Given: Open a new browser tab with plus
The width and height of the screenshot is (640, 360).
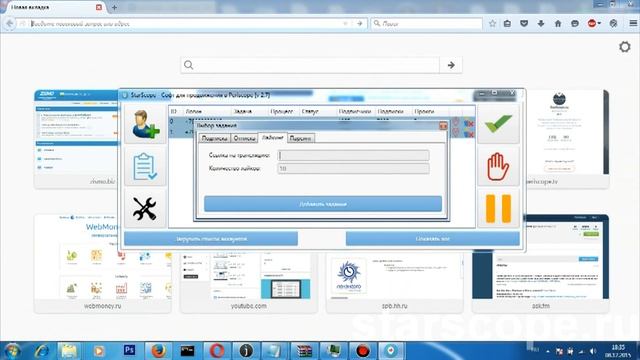Looking at the screenshot, I should (114, 7).
